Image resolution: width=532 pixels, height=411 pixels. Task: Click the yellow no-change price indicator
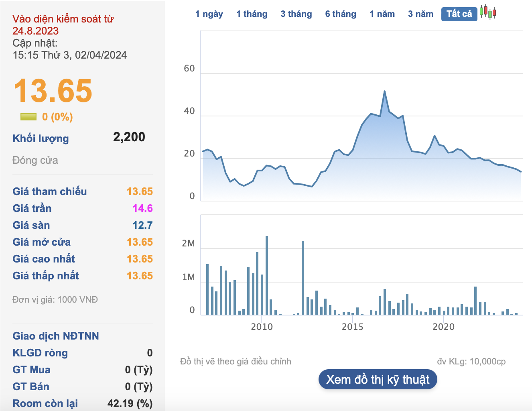click(28, 117)
